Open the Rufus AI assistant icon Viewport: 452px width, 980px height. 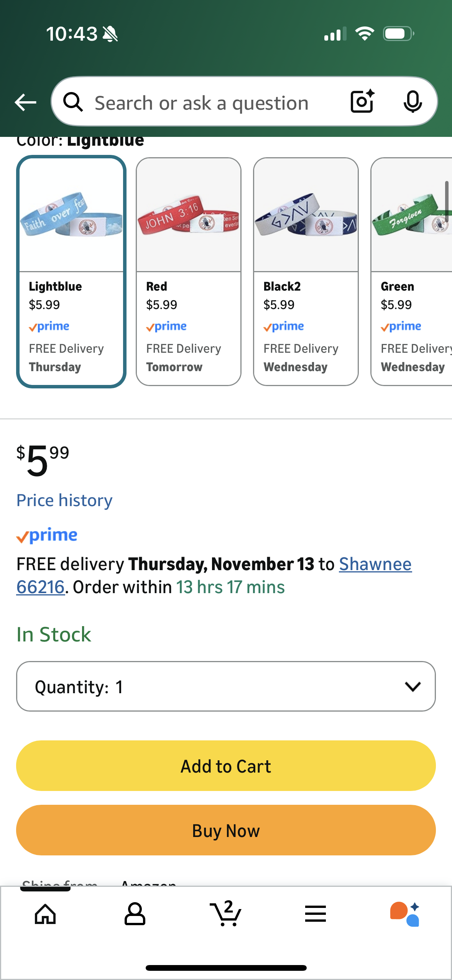coord(405,914)
